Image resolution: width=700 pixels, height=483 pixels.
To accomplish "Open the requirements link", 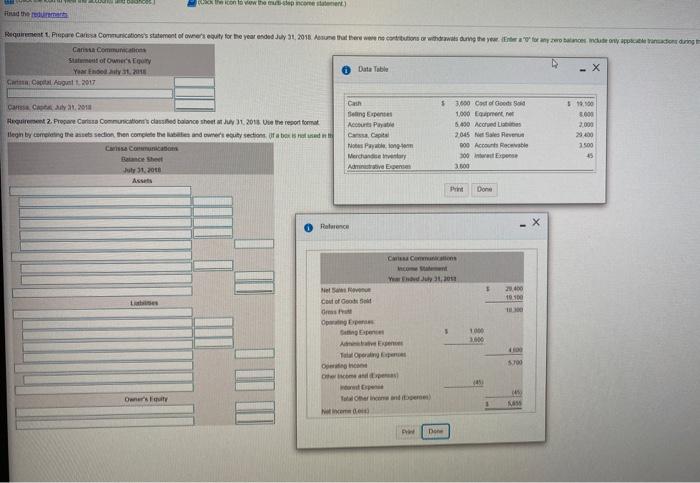I will click(50, 14).
